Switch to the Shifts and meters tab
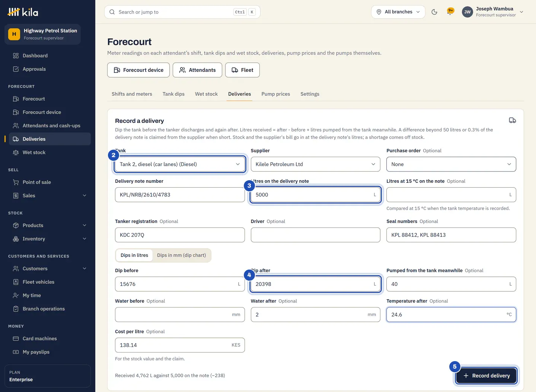 pos(132,94)
